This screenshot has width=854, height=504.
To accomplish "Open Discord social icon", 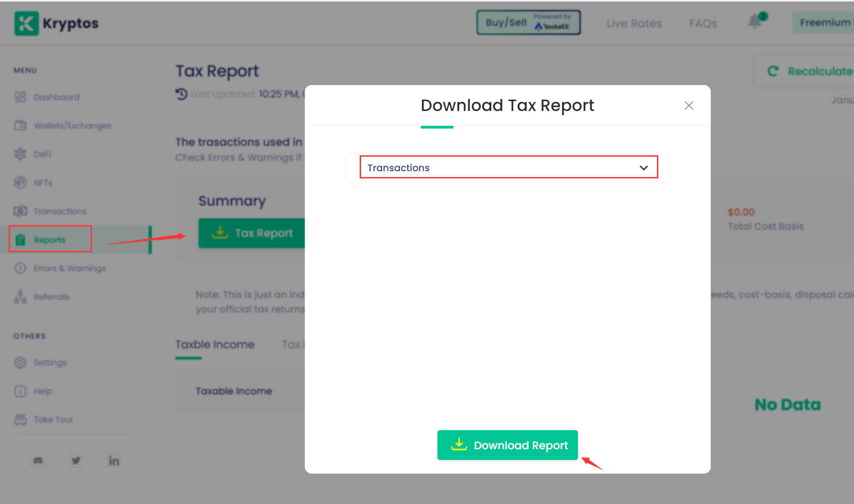I will click(38, 461).
